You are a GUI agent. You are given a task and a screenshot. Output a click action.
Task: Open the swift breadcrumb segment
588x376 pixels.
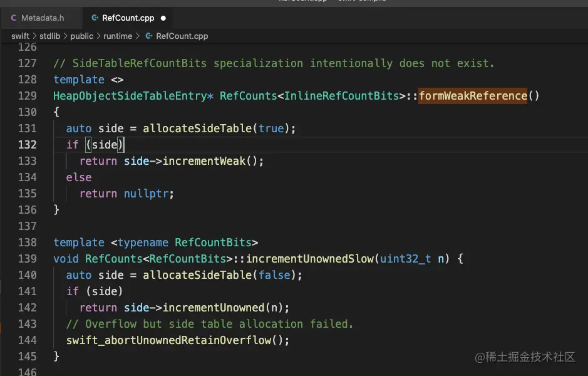tap(20, 36)
